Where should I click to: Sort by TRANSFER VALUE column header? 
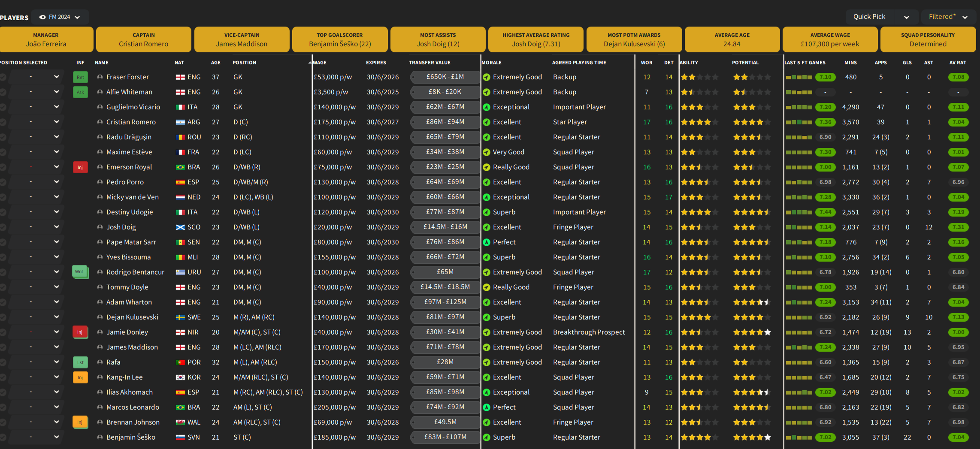click(x=430, y=63)
